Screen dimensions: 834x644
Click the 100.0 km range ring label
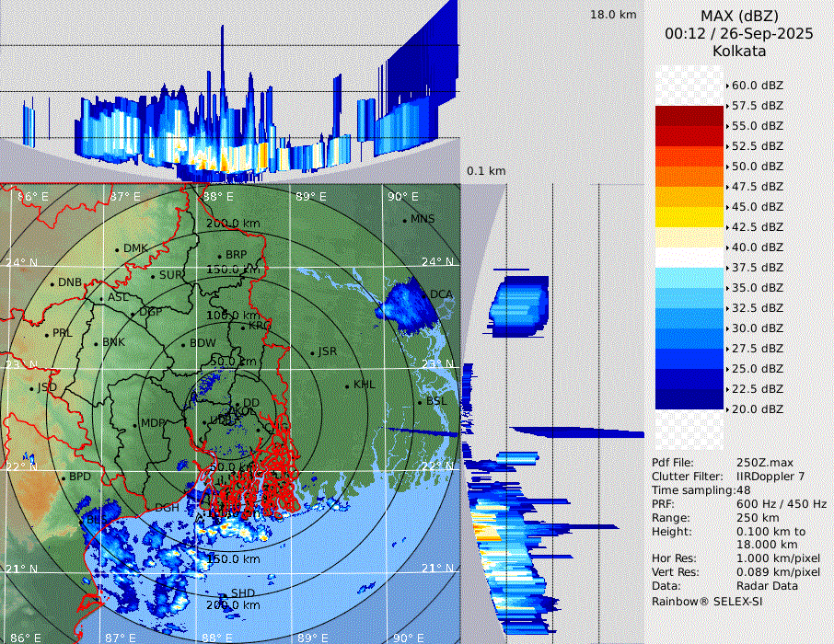coord(228,316)
